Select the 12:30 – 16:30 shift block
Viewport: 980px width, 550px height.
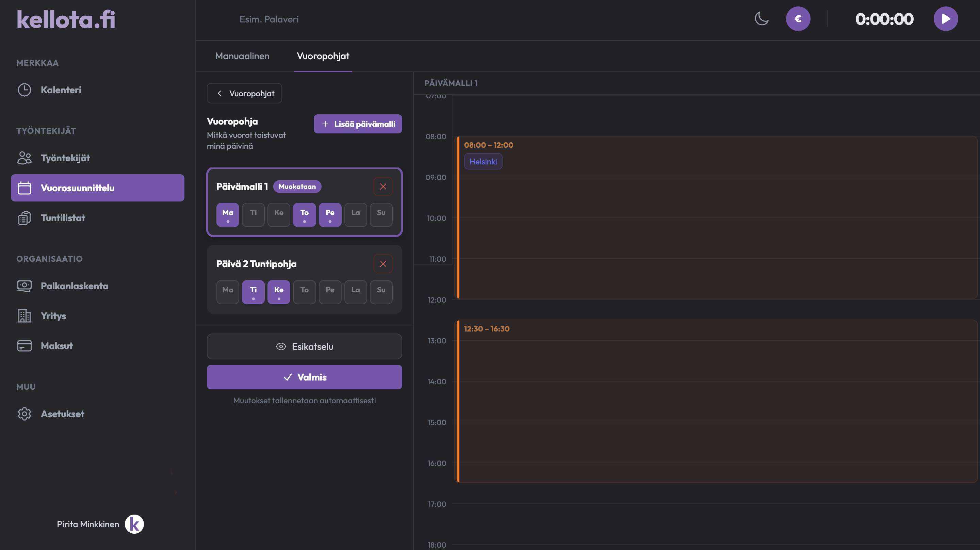click(x=716, y=401)
